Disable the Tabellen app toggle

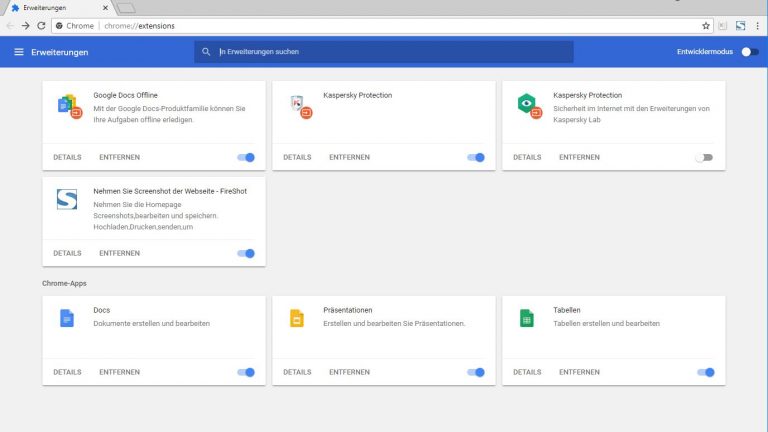point(705,372)
